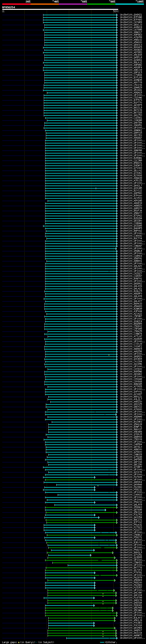Select the UniRef100_Q4VRA8 label

tap(131, 485)
